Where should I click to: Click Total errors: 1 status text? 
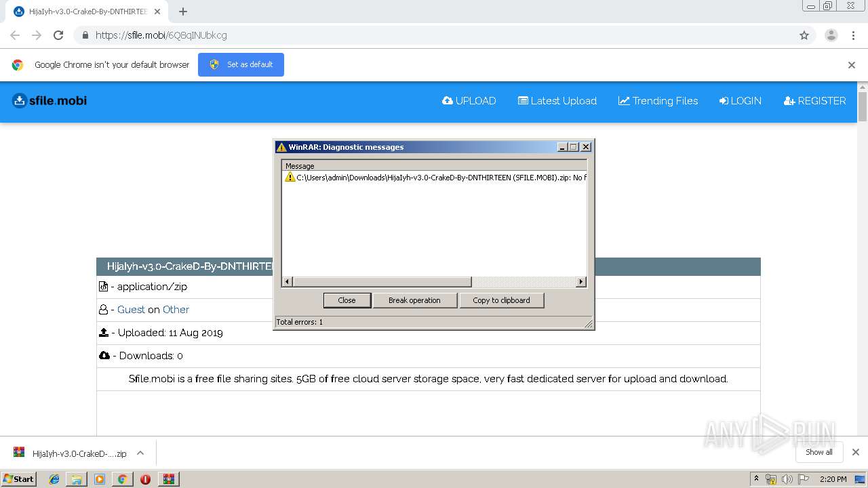click(299, 322)
